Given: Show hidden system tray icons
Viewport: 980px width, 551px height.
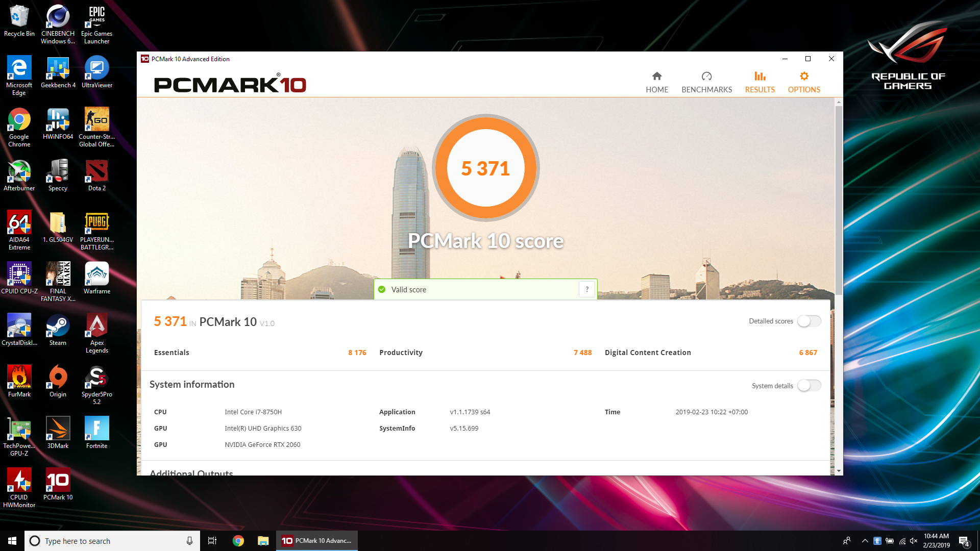Looking at the screenshot, I should [865, 541].
